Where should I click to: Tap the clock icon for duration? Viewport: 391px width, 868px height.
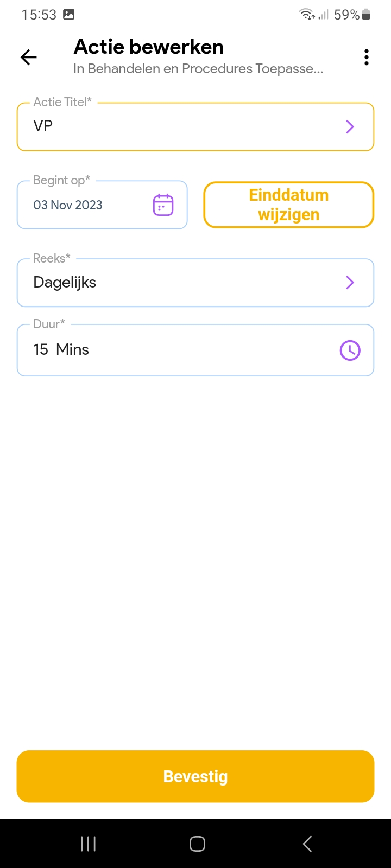[350, 350]
